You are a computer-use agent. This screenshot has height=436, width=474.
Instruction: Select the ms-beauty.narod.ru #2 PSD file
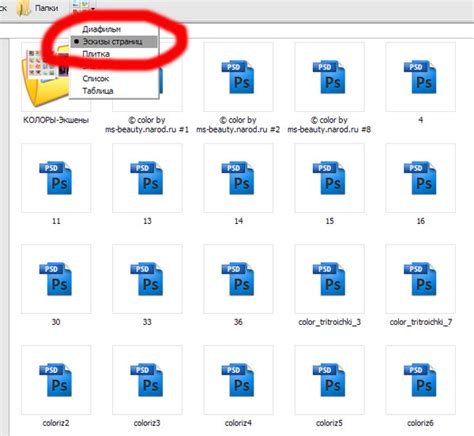coord(238,77)
